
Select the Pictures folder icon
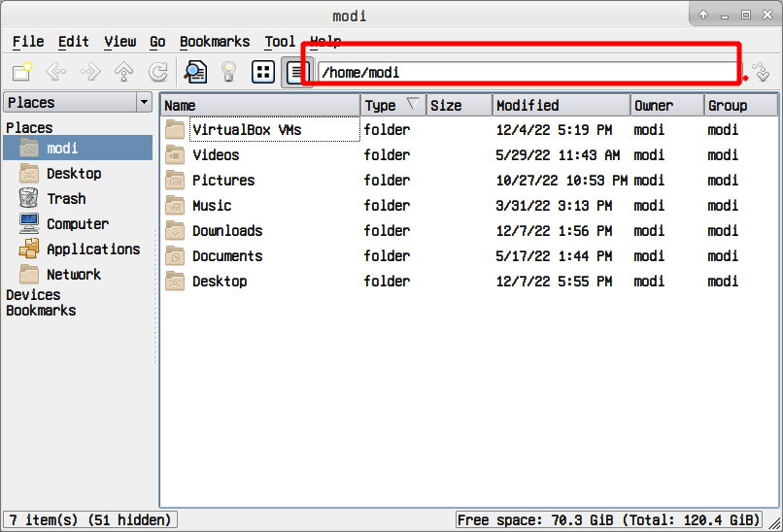click(175, 181)
